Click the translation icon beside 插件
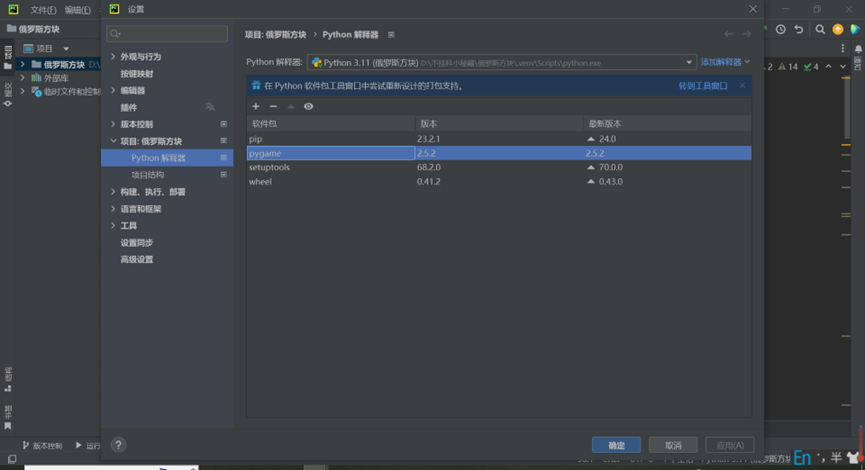 click(210, 107)
